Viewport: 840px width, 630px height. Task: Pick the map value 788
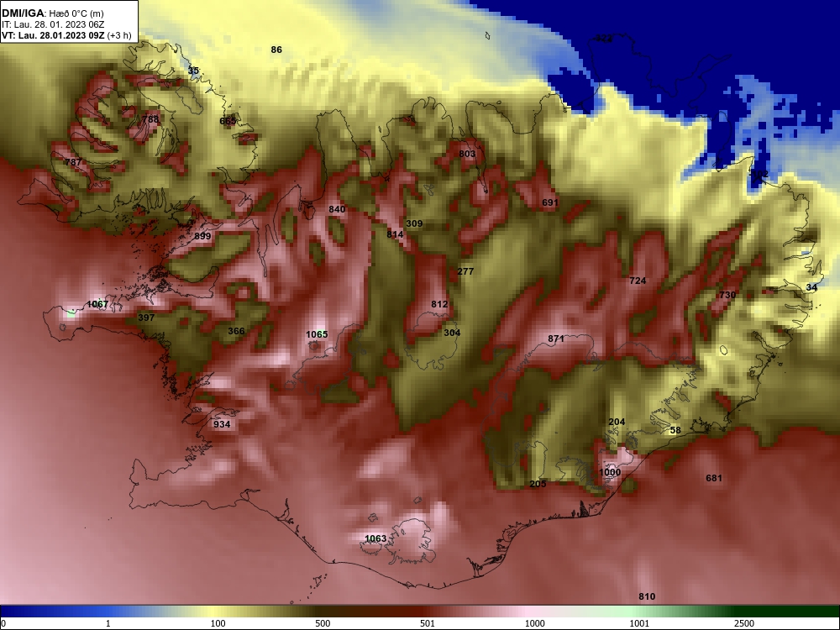[x=150, y=119]
